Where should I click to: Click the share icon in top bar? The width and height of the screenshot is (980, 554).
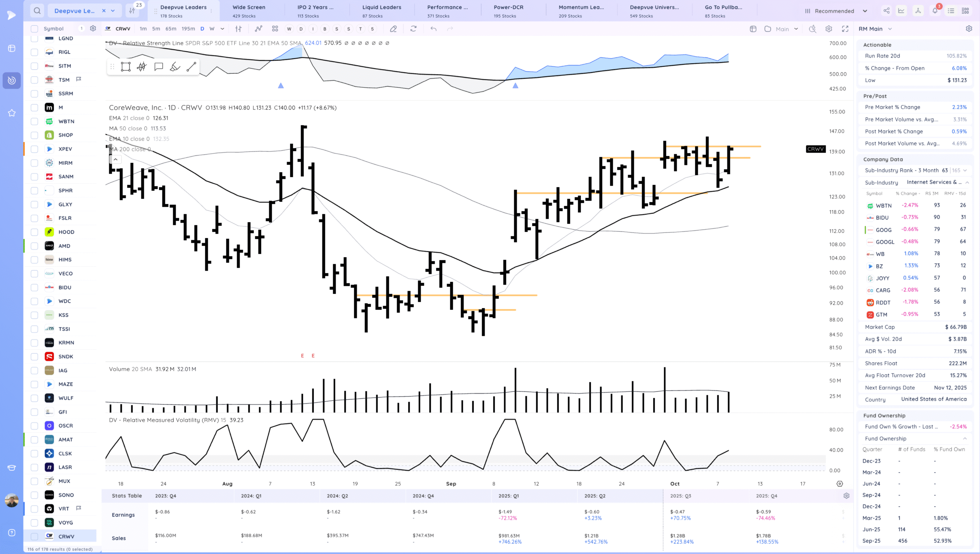[x=887, y=11]
